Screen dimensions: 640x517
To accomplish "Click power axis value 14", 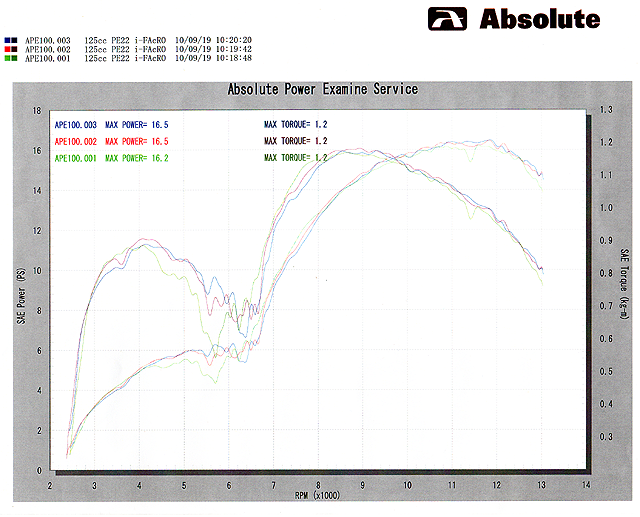I will [37, 191].
